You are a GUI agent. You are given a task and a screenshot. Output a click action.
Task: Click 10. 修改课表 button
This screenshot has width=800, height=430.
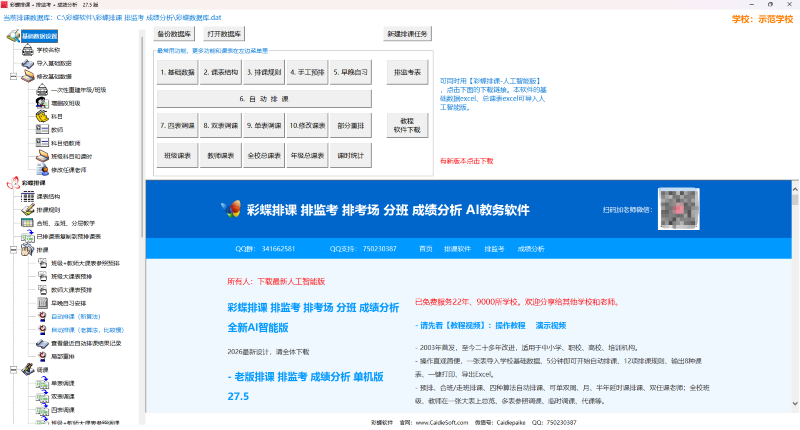click(307, 125)
